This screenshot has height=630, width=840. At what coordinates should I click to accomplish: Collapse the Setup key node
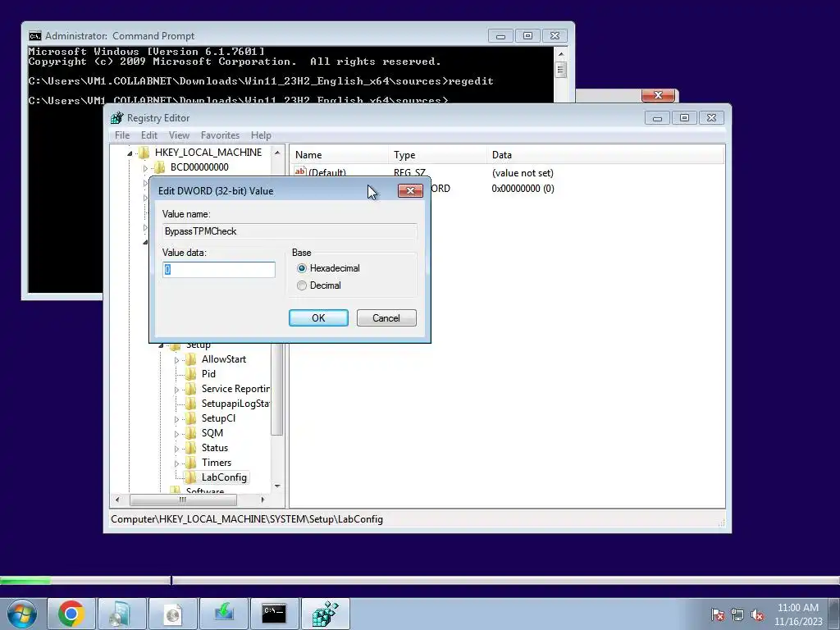point(161,345)
